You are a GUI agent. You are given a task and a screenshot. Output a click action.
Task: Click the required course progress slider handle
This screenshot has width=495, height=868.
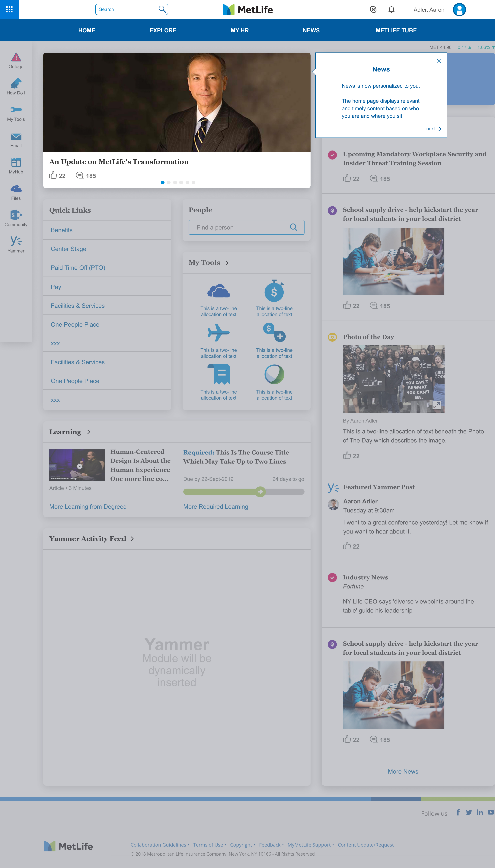(x=260, y=492)
